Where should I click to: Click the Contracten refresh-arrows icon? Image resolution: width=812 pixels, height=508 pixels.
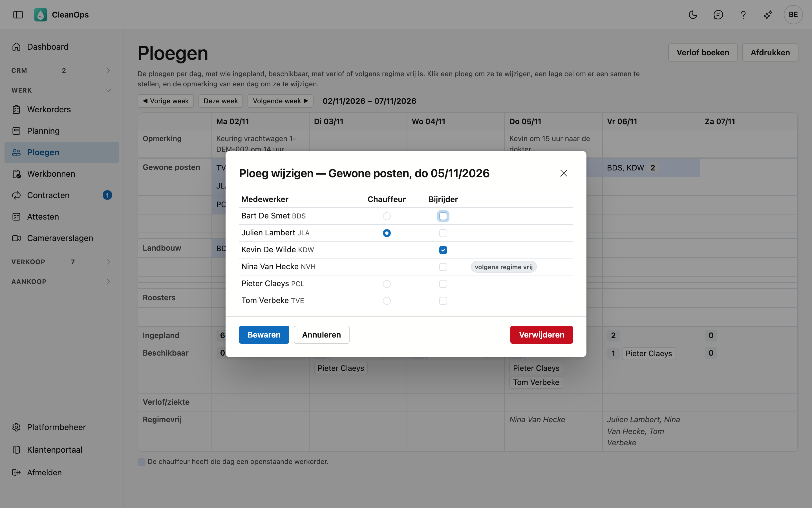tap(16, 195)
